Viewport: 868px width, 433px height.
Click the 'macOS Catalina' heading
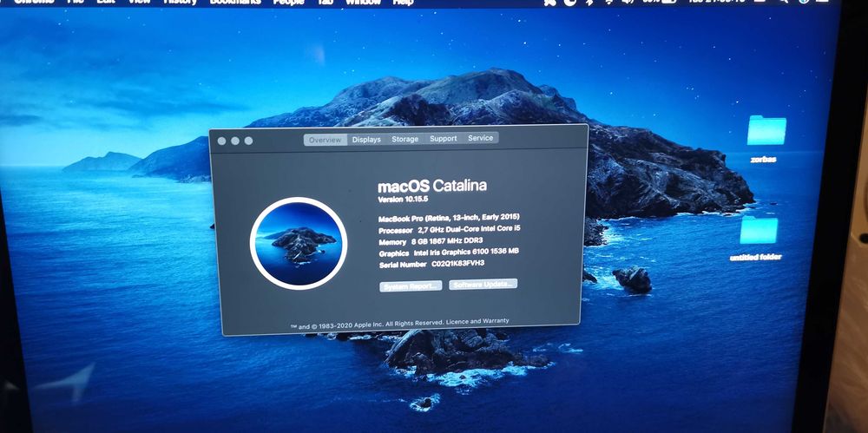[x=432, y=186]
